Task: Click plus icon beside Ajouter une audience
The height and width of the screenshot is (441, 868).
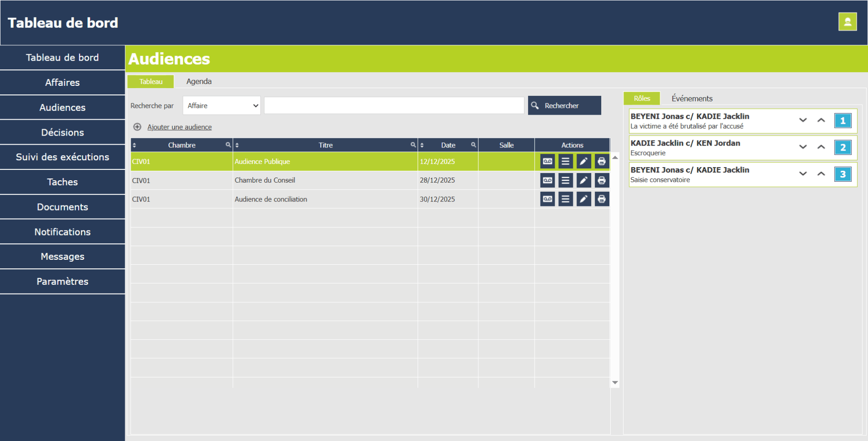Action: pyautogui.click(x=137, y=127)
